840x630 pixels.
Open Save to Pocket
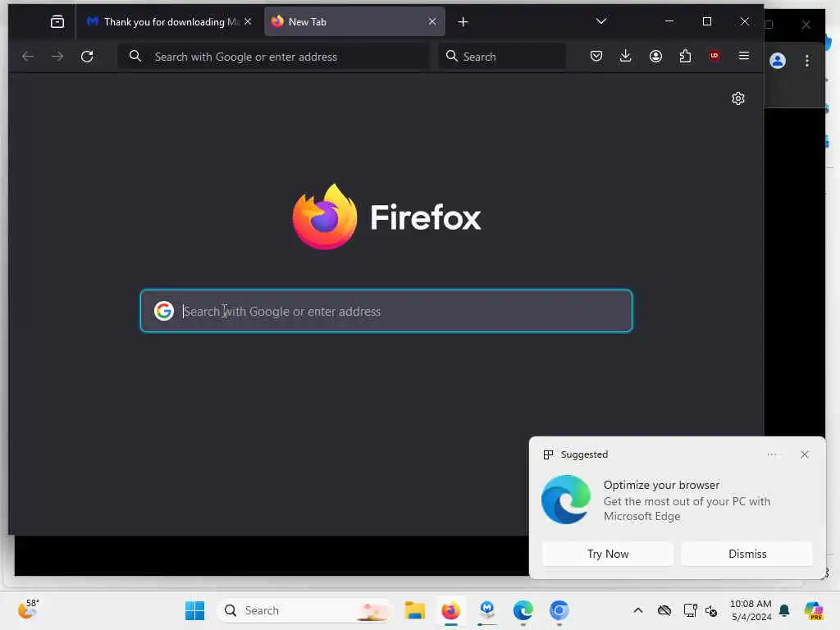[596, 56]
